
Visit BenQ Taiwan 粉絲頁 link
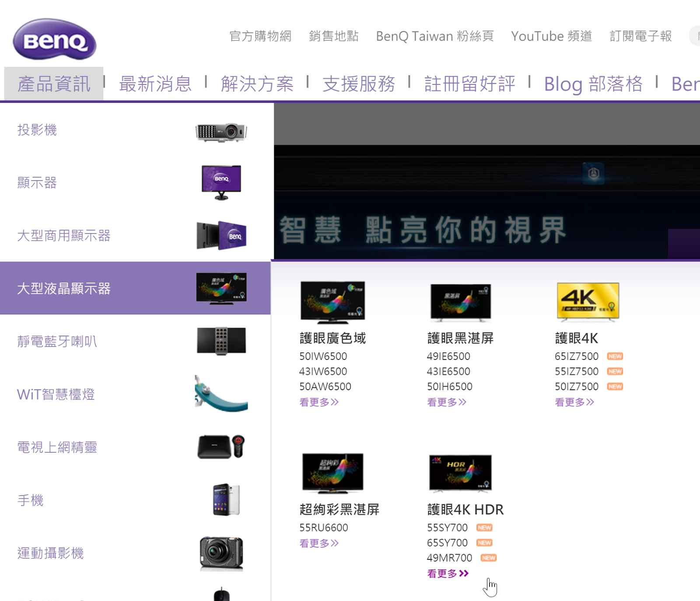(435, 36)
